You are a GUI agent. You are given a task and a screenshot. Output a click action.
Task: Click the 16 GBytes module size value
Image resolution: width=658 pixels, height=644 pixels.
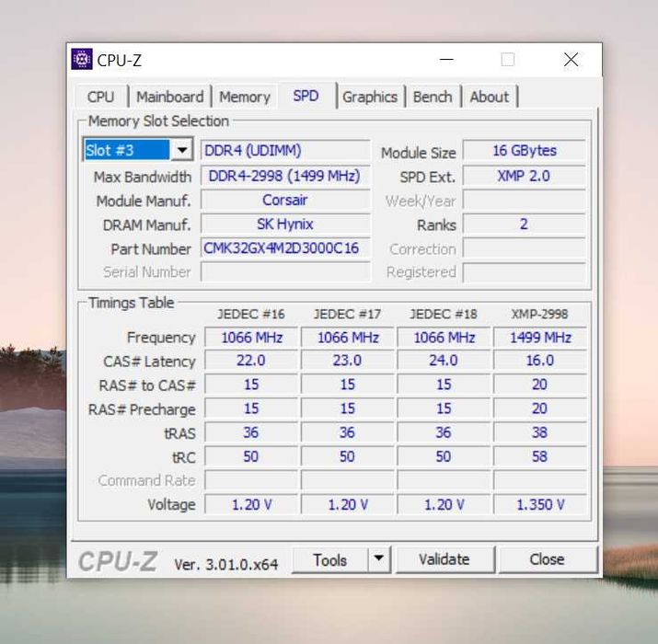525,150
